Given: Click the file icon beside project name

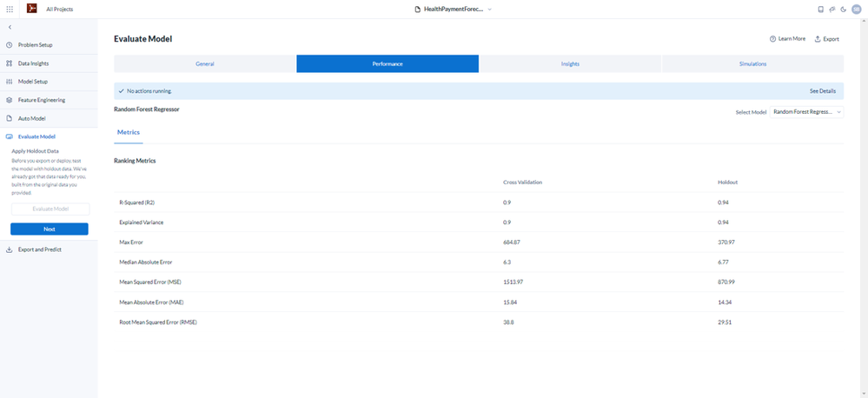Looking at the screenshot, I should click(418, 10).
